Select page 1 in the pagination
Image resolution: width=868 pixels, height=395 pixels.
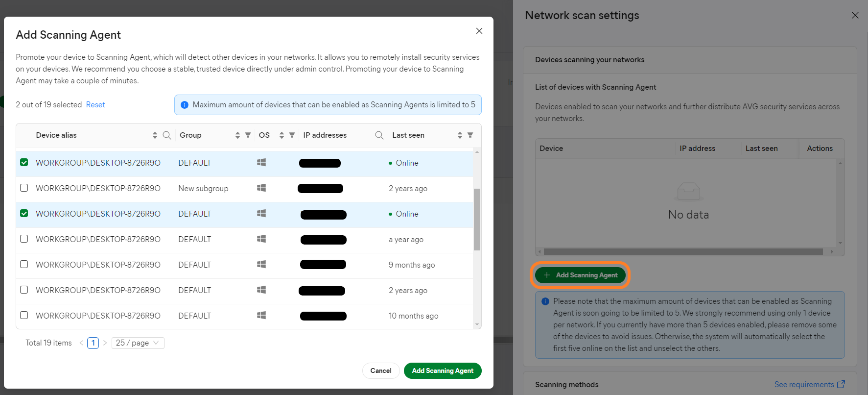point(93,343)
